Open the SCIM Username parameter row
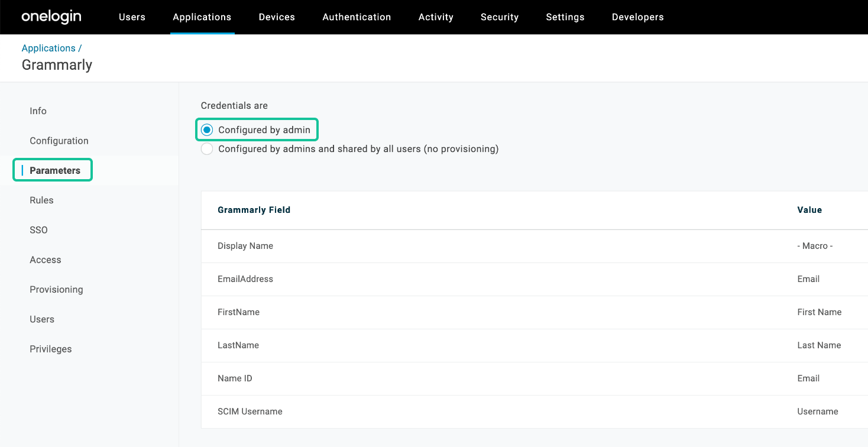Image resolution: width=868 pixels, height=447 pixels. 535,412
